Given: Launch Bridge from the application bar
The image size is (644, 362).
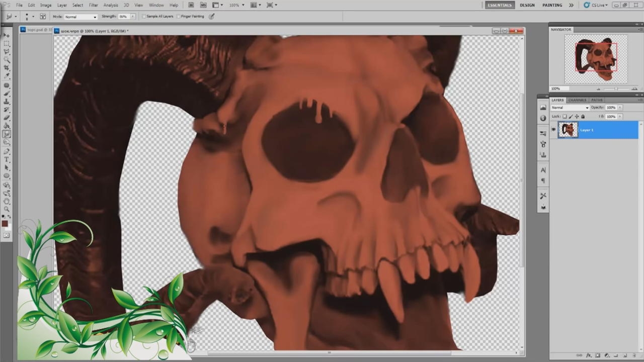Looking at the screenshot, I should point(191,5).
